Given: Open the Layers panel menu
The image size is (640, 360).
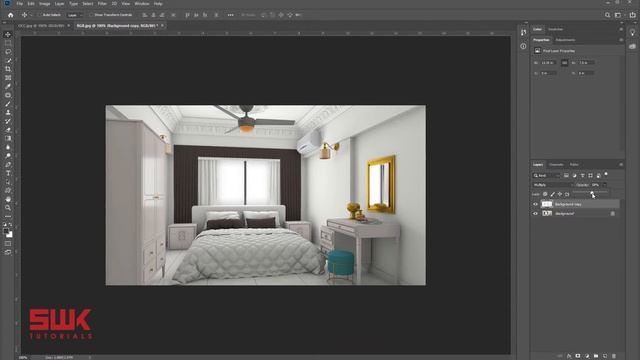Looking at the screenshot, I should 621,164.
